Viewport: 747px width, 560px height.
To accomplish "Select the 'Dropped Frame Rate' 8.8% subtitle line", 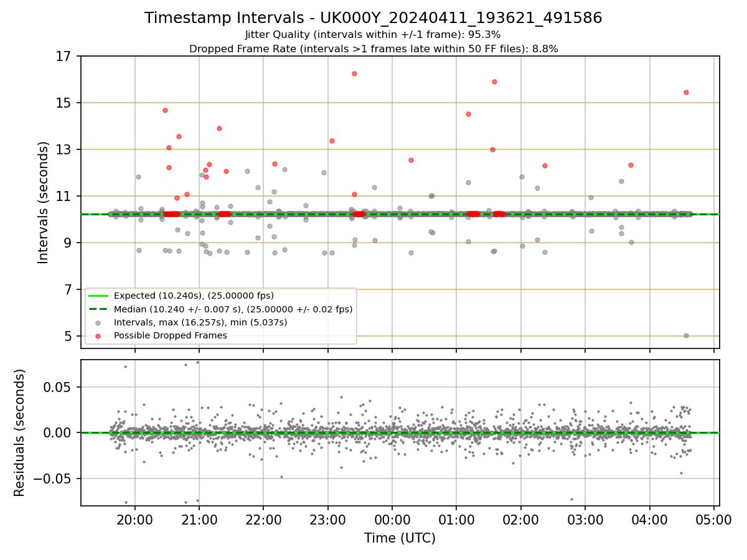I will tap(374, 49).
